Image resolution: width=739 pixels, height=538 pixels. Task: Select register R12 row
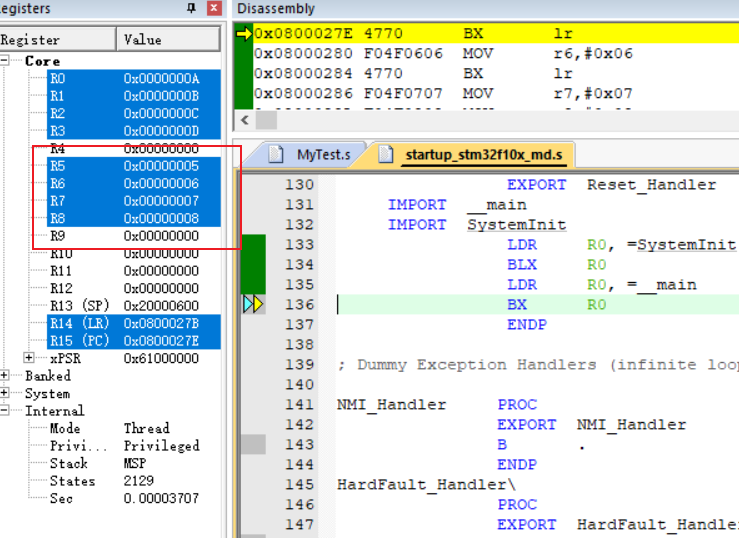tap(134, 288)
